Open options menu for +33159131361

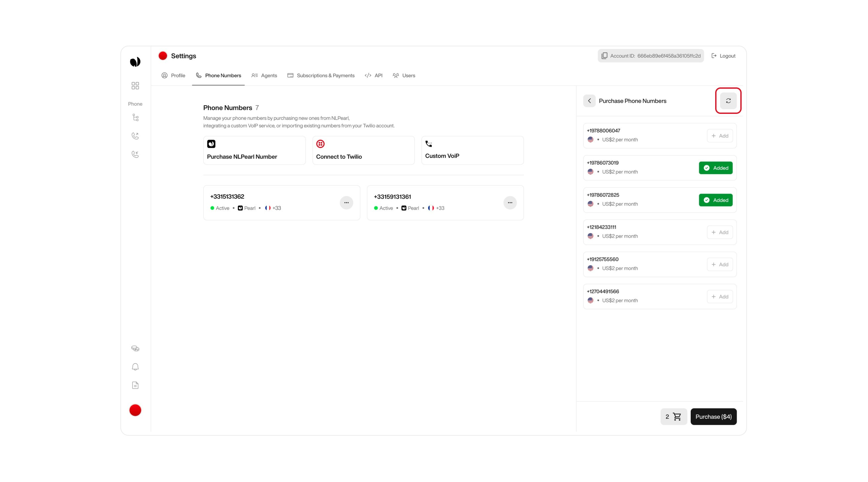click(x=510, y=202)
